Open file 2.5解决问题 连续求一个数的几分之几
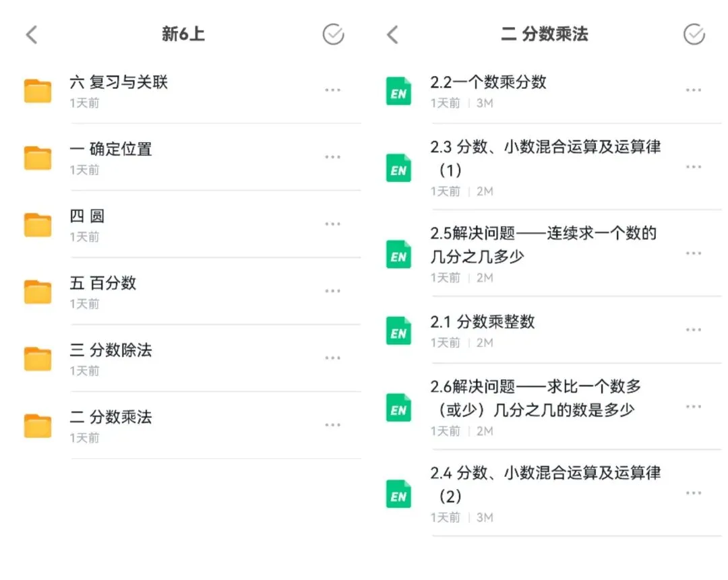The width and height of the screenshot is (728, 580). coord(553,254)
